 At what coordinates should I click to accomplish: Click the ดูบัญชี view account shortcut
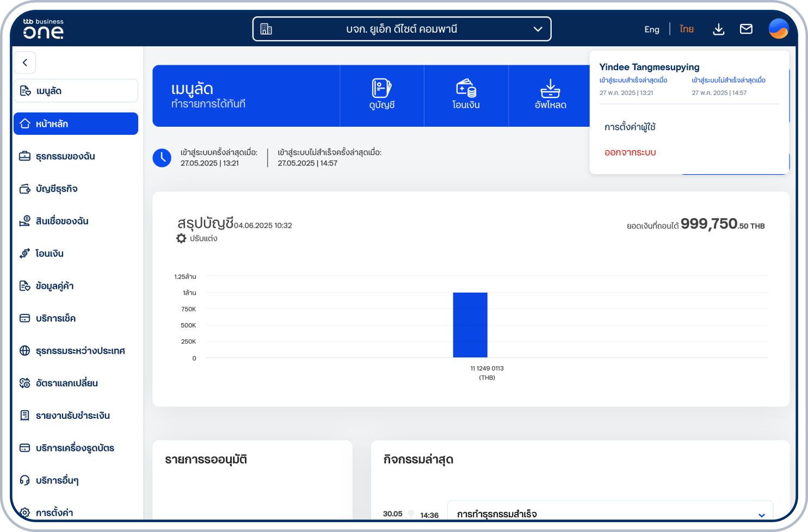tap(382, 96)
